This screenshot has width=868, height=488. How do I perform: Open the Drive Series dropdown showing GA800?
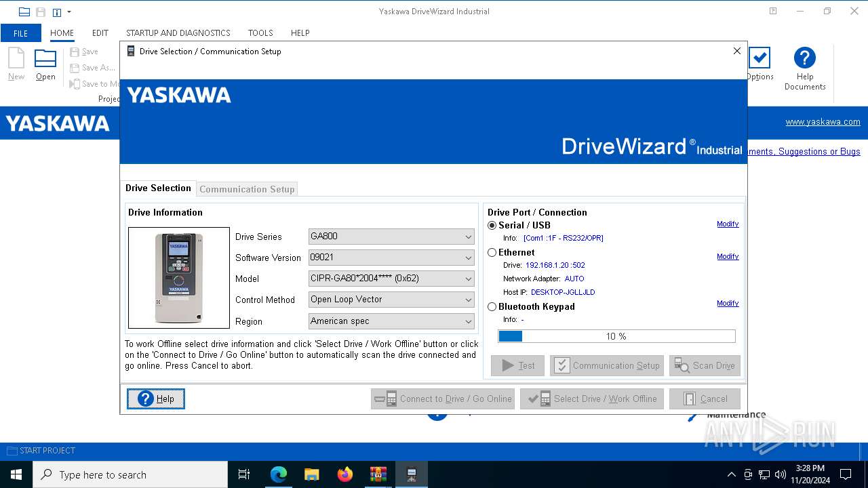coord(391,237)
